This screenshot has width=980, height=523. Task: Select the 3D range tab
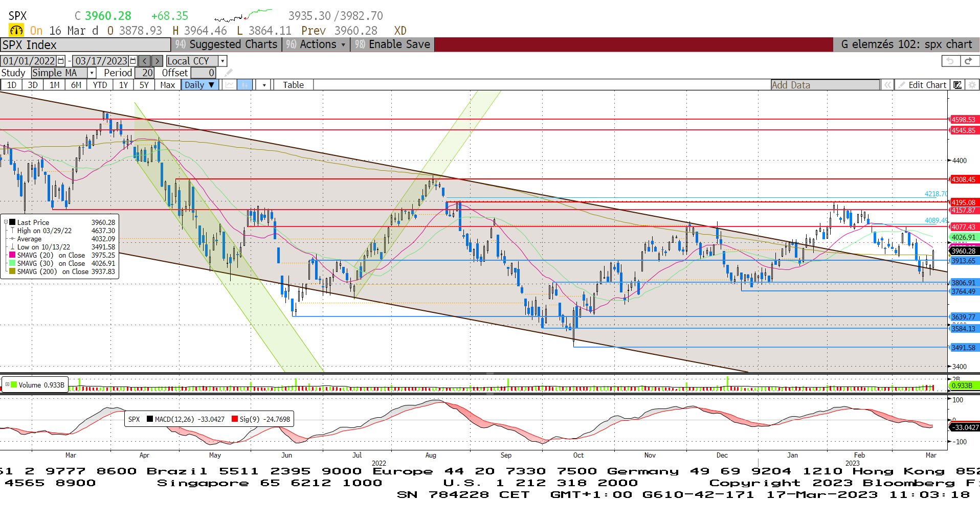(x=33, y=85)
